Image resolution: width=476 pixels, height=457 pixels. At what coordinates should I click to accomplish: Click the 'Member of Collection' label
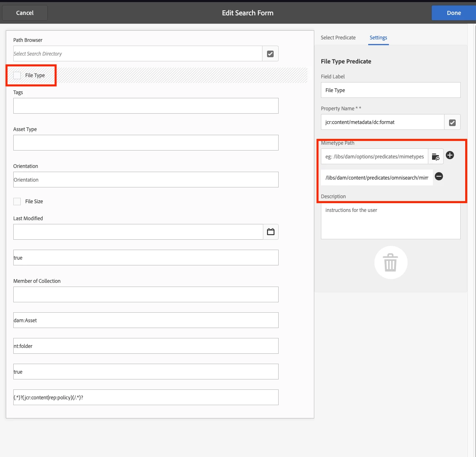[37, 281]
